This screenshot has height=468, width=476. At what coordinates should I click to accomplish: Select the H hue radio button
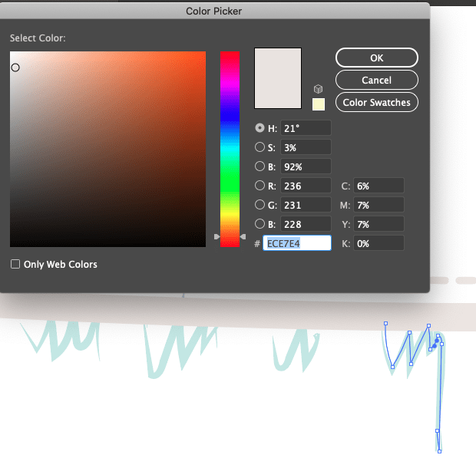coord(259,128)
